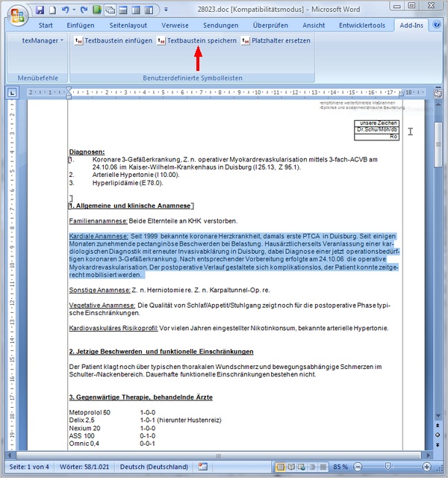Click the Wörter word count in status bar
The height and width of the screenshot is (478, 448).
coord(84,467)
